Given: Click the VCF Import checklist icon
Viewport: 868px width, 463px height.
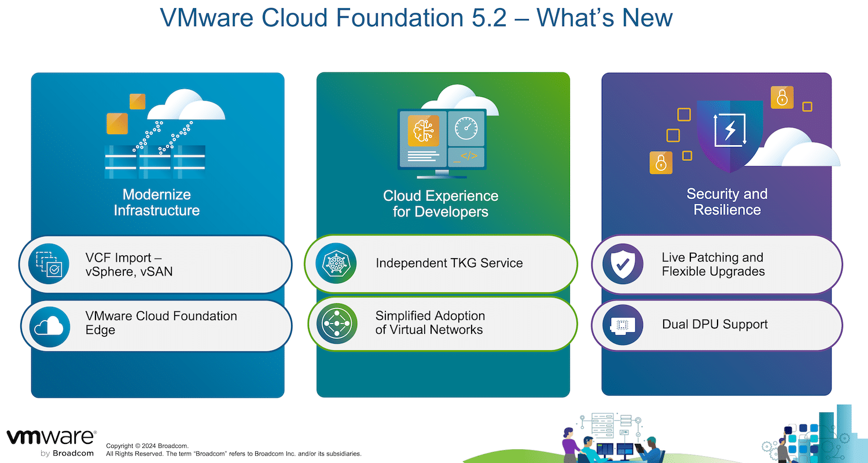Looking at the screenshot, I should (x=49, y=263).
